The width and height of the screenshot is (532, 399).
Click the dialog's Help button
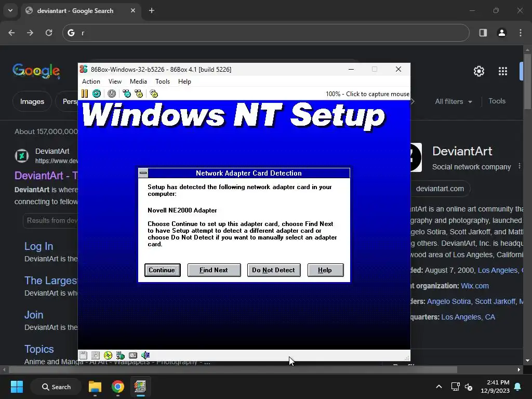pos(325,270)
